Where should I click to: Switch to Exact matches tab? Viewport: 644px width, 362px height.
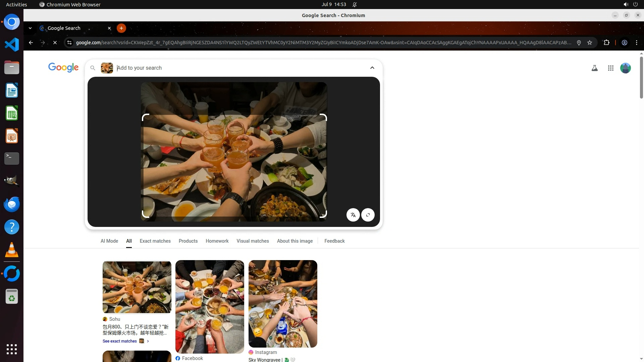click(x=155, y=241)
